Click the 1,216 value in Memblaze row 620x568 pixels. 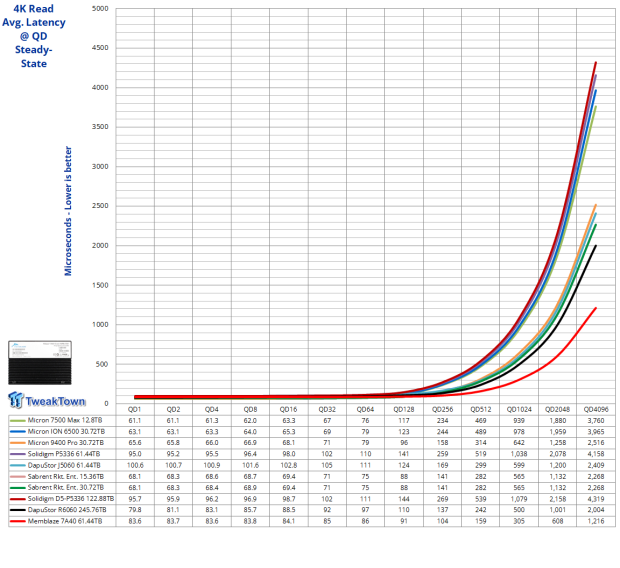pos(596,521)
